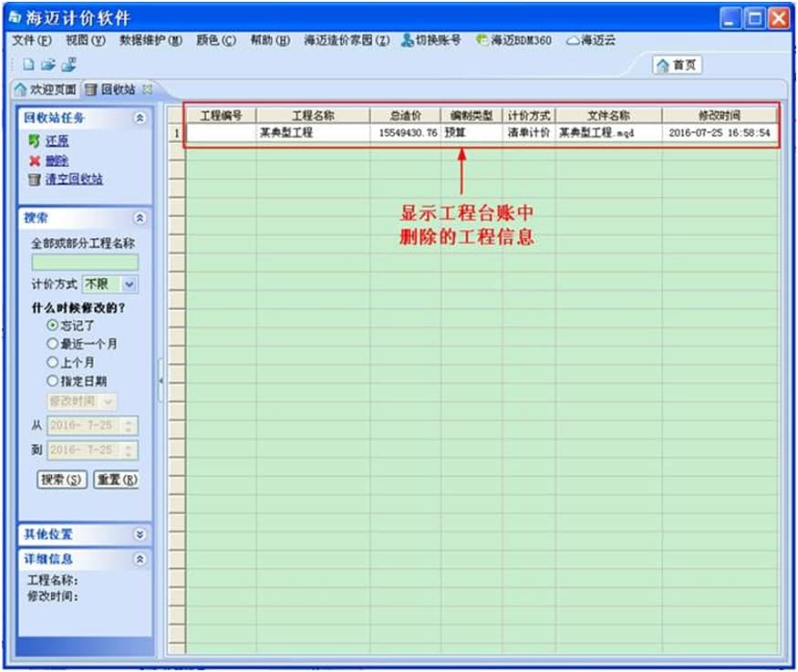Viewport: 798px width, 672px height.
Task: Click the new file toolbar icon
Action: [28, 65]
